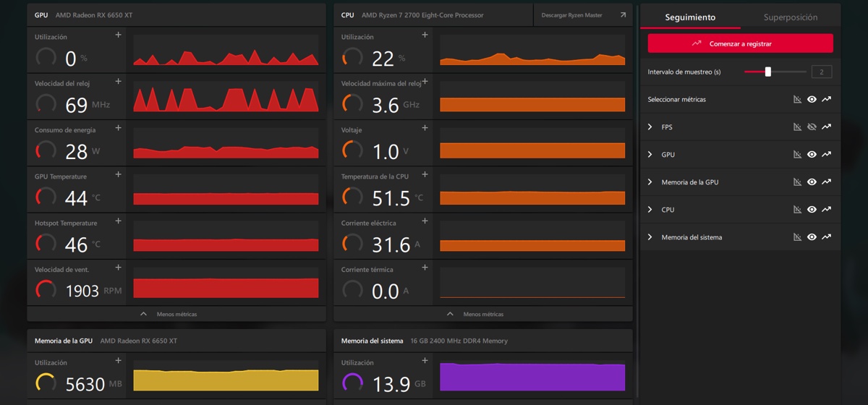This screenshot has height=405, width=868.
Task: Hide Memoria de la GPU metrics eye icon
Action: [x=812, y=182]
